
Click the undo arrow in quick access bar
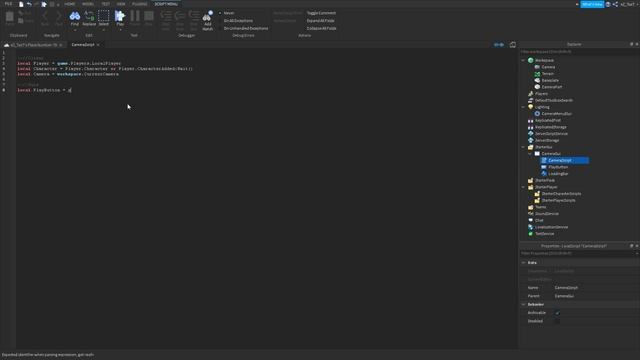(x=29, y=4)
